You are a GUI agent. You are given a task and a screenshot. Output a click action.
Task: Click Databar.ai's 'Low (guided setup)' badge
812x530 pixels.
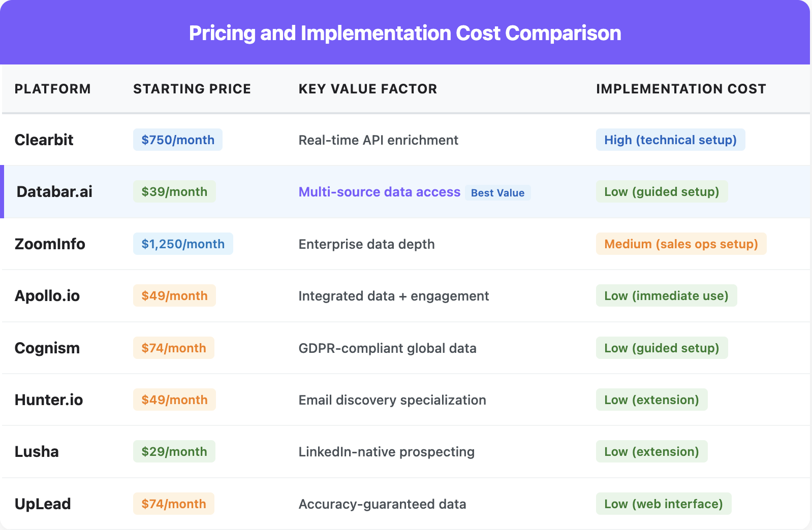click(662, 191)
